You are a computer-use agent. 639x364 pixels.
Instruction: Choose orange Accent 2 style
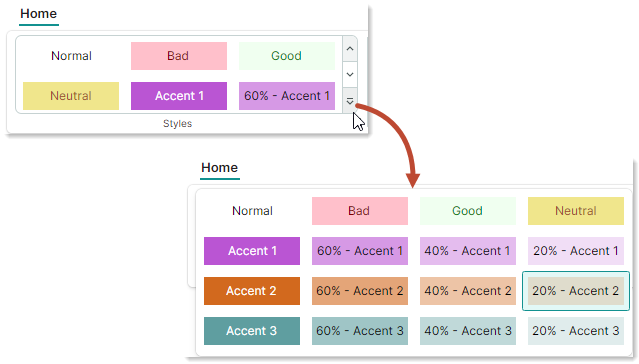pos(252,291)
